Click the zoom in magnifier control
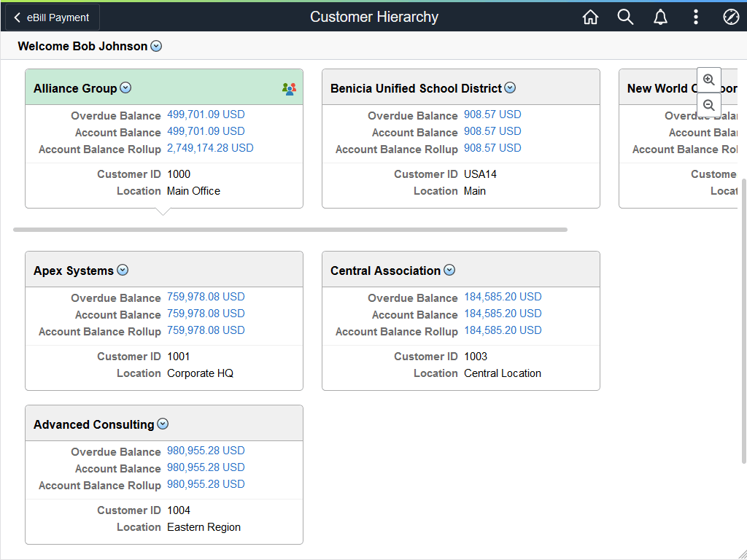The height and width of the screenshot is (560, 747). pyautogui.click(x=708, y=79)
